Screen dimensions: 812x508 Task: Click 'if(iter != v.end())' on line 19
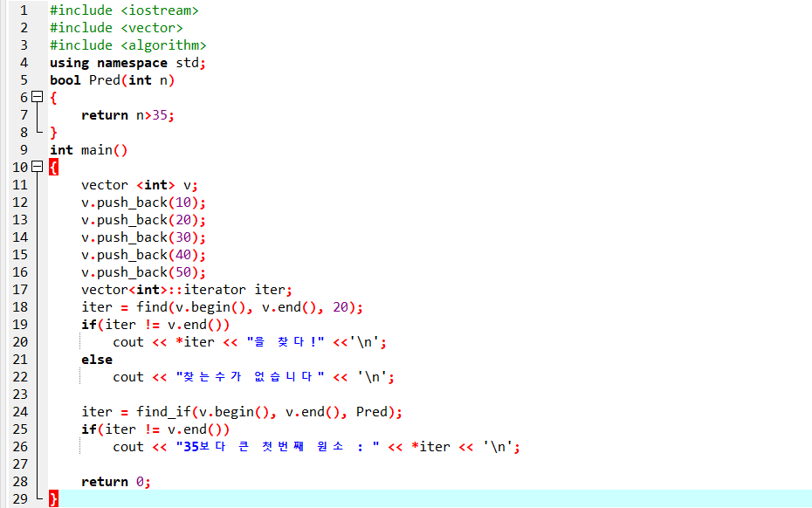point(155,325)
